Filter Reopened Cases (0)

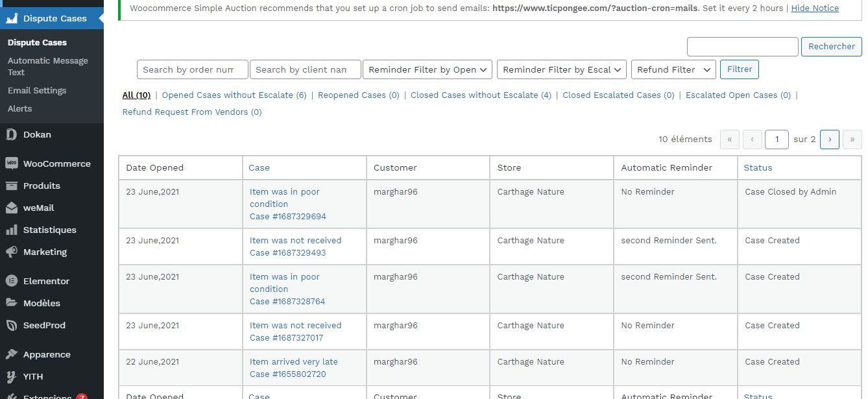click(359, 95)
